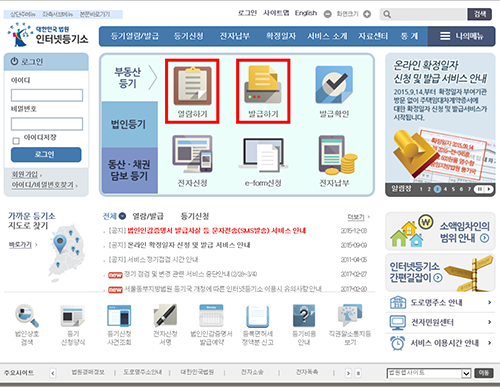Select the 법인등기 side tab
Image resolution: width=500 pixels, height=387 pixels.
pos(130,124)
